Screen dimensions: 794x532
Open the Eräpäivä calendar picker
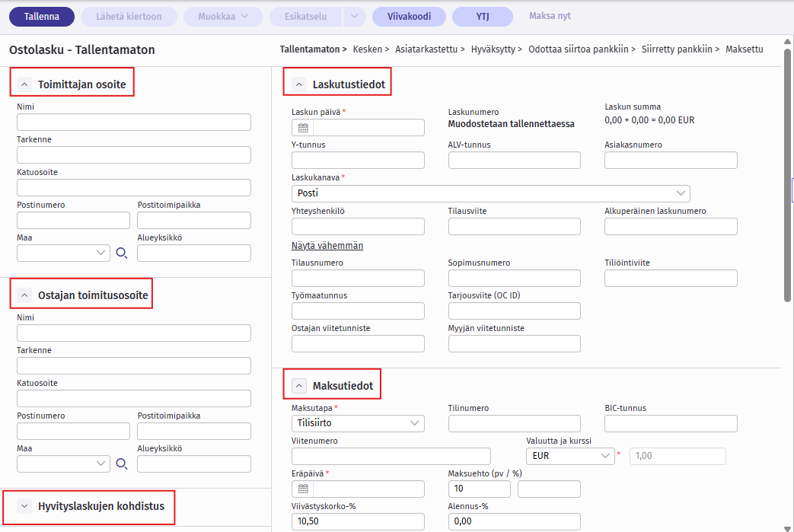coord(302,489)
